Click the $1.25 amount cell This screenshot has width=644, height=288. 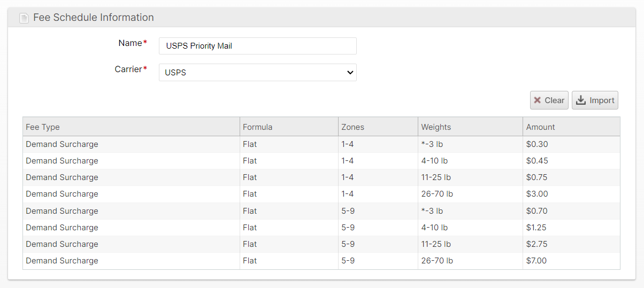(x=537, y=228)
